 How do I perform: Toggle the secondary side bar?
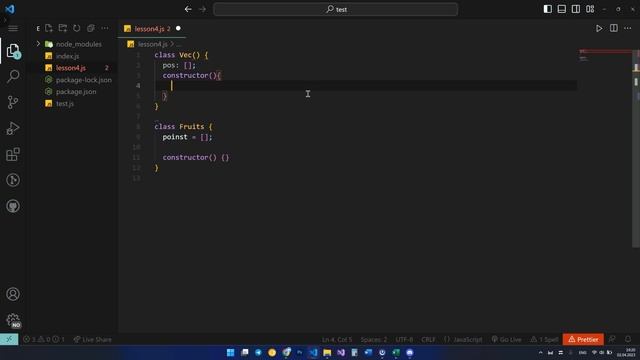[x=576, y=9]
